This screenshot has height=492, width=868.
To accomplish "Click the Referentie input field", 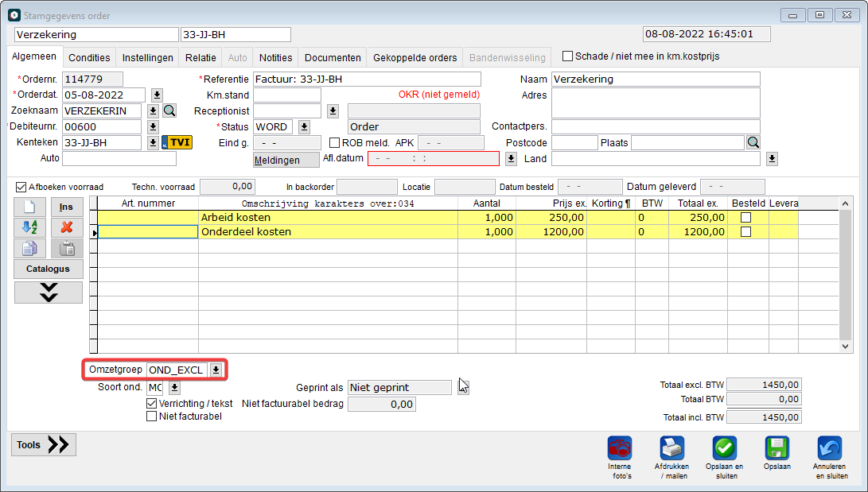I will (x=367, y=79).
